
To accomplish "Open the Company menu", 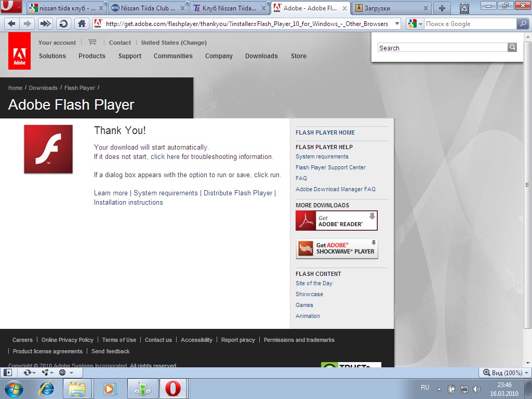I will click(x=219, y=56).
